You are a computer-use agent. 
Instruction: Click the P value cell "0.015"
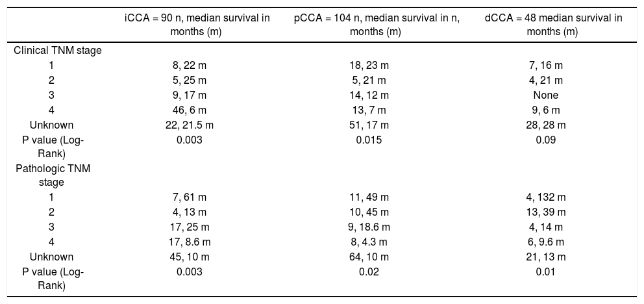377,141
